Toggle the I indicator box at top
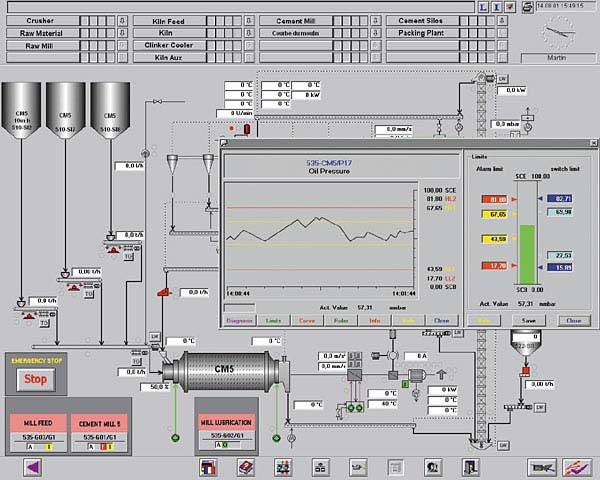 496,6
